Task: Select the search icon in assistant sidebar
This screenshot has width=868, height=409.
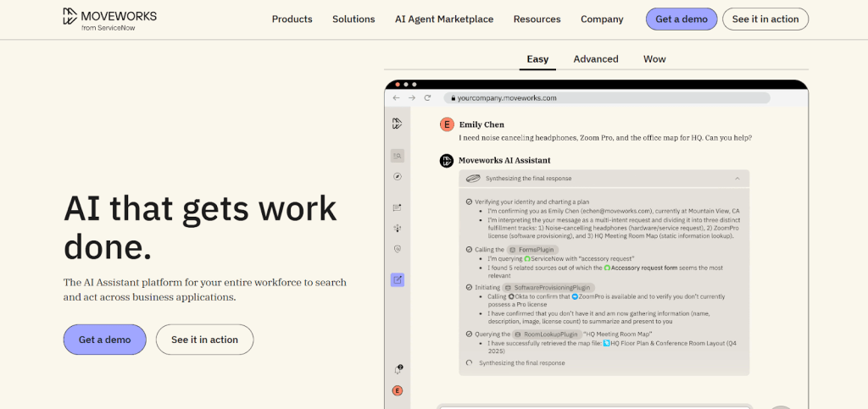Action: (x=398, y=156)
